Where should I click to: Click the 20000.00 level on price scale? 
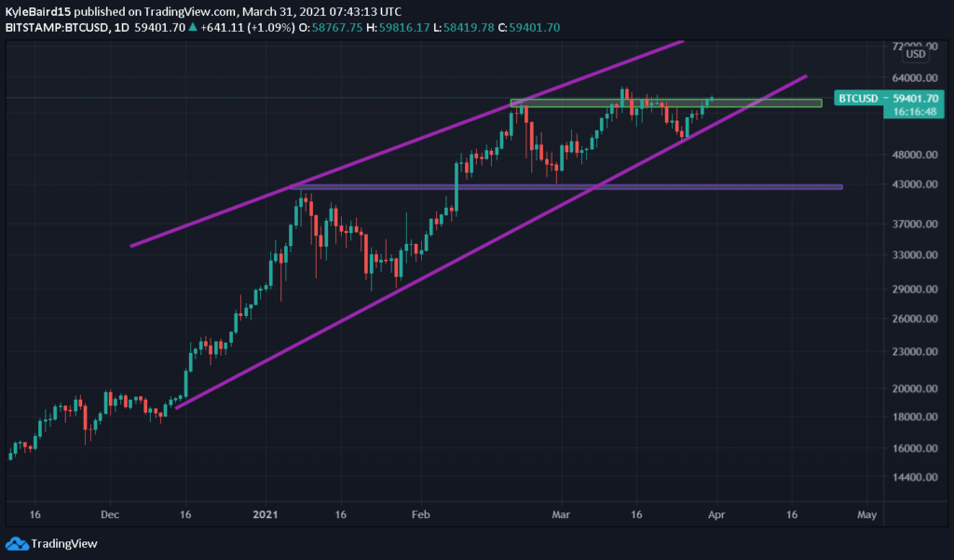[x=915, y=389]
